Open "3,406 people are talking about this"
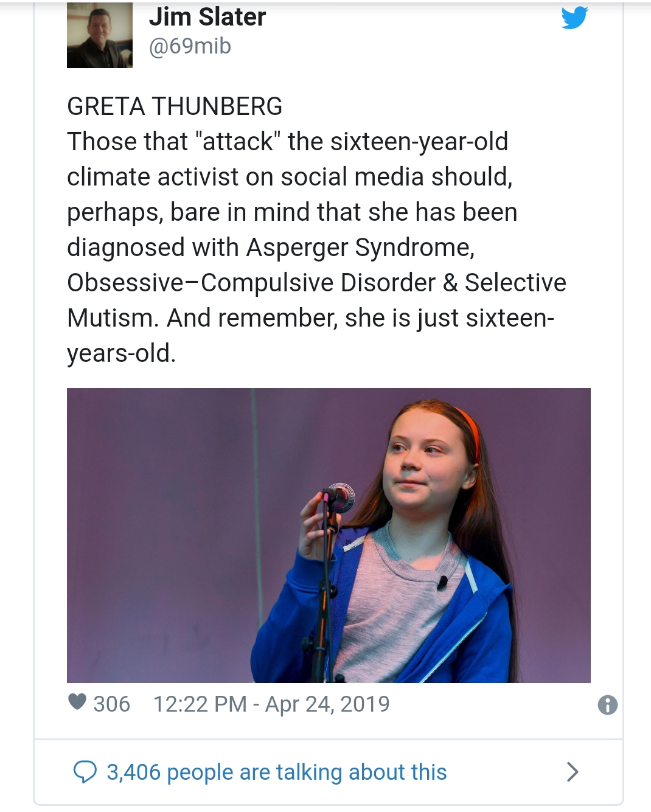The image size is (651, 812). pos(277,772)
